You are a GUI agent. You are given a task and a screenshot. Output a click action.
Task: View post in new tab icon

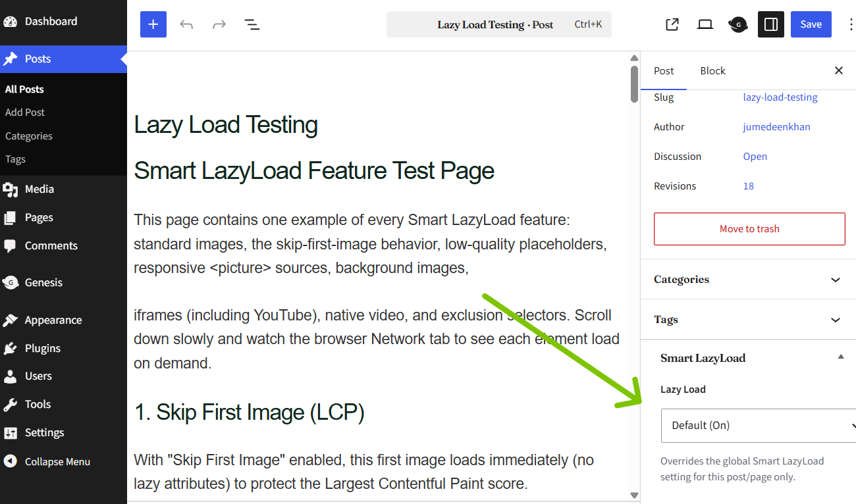pos(672,24)
